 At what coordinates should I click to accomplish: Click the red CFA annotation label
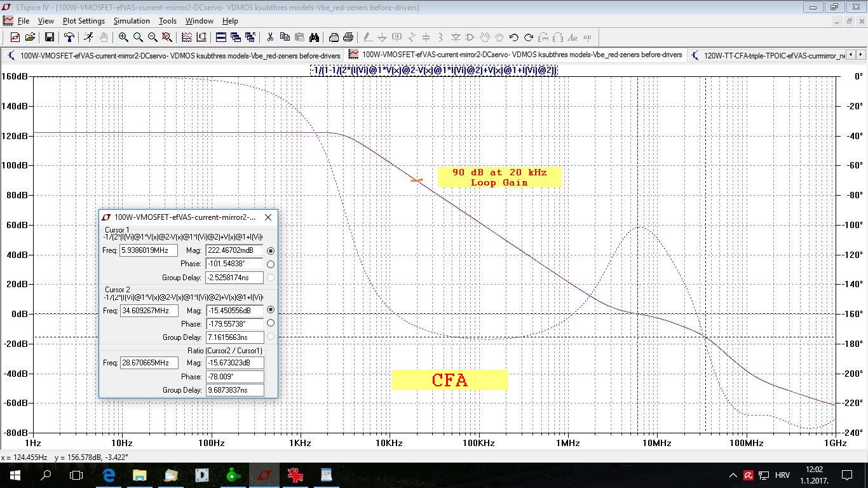click(x=450, y=380)
